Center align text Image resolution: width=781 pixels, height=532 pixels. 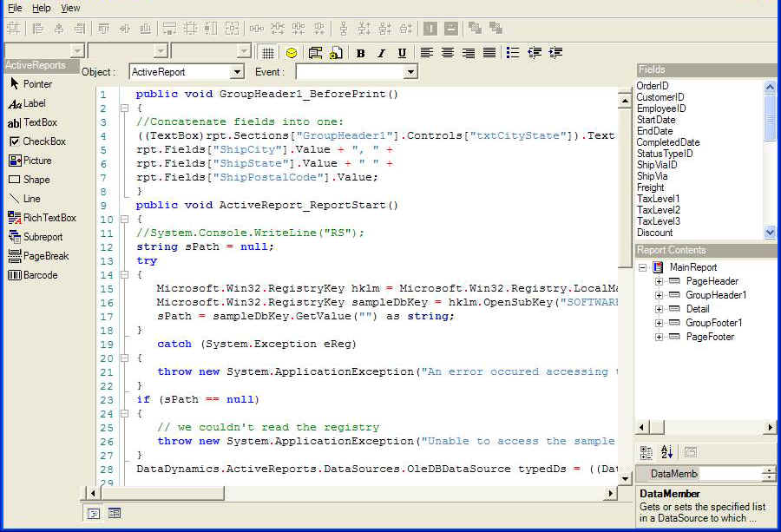[447, 52]
